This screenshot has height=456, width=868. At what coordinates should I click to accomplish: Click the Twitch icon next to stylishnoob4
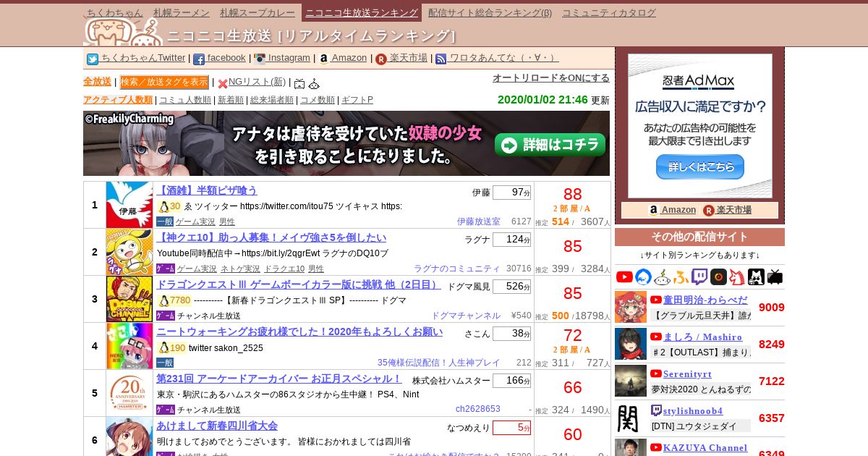[x=656, y=410]
